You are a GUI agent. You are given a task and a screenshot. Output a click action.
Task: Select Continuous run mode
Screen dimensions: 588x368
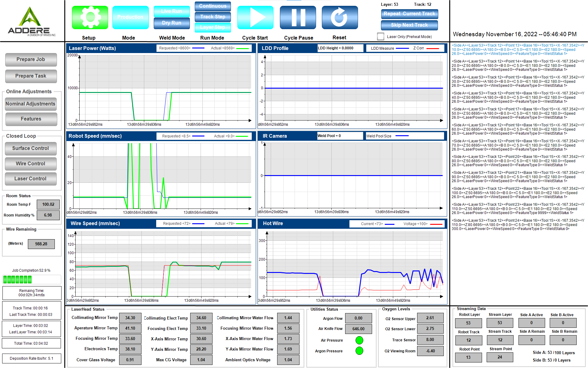coord(213,6)
